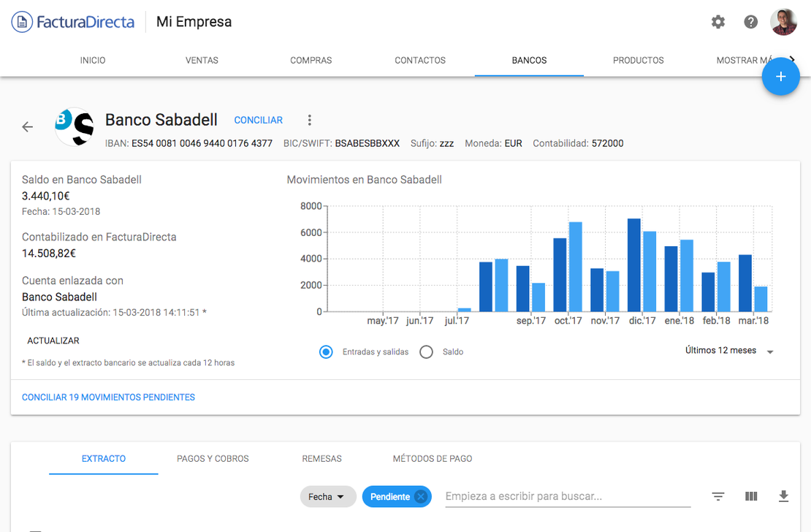Click the CONCILIAR button
811x532 pixels.
click(258, 121)
